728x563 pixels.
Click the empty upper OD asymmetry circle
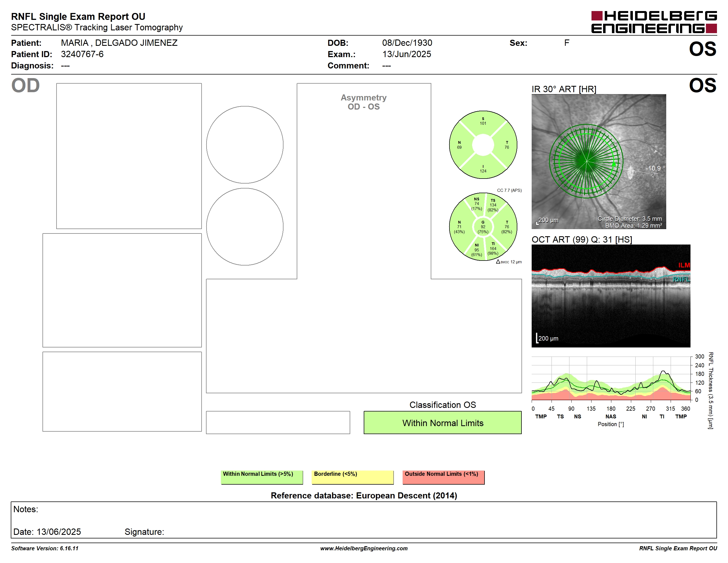[245, 145]
